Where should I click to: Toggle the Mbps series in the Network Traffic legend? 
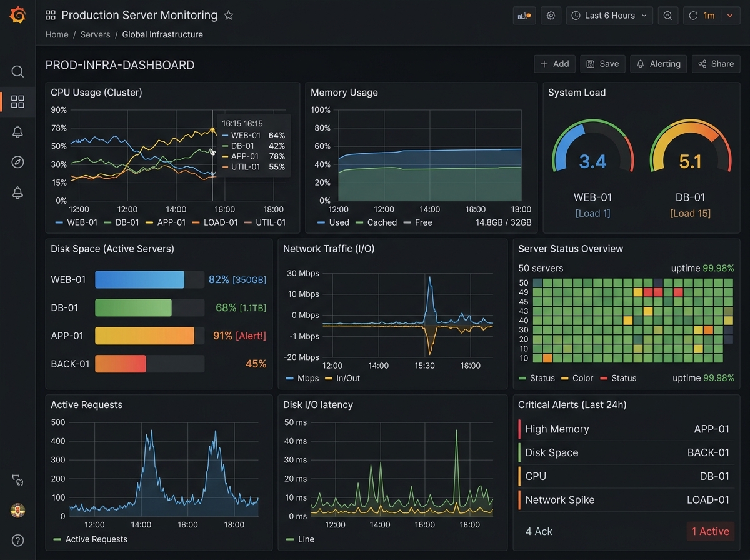(x=302, y=378)
